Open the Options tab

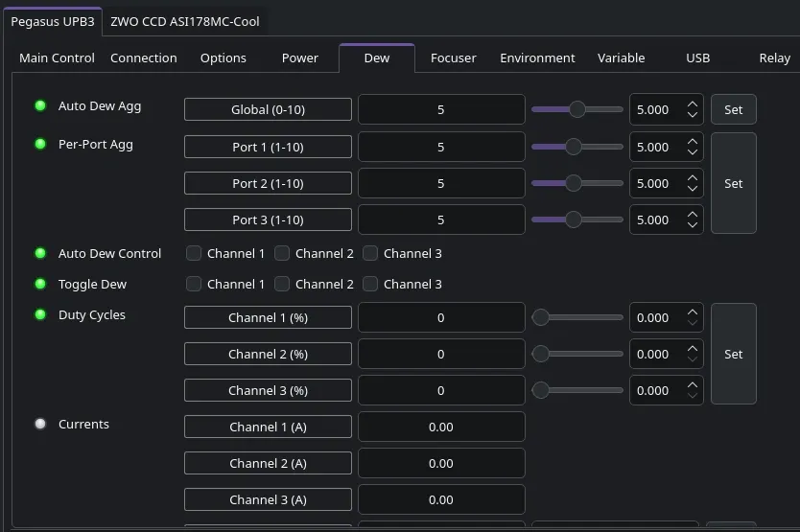[223, 58]
